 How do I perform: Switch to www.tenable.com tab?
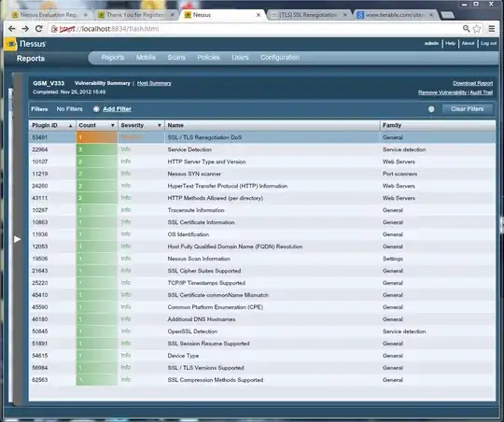(x=396, y=15)
